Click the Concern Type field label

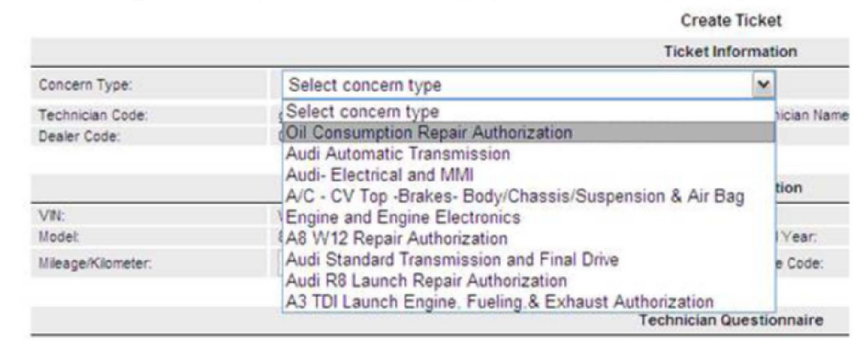click(85, 85)
